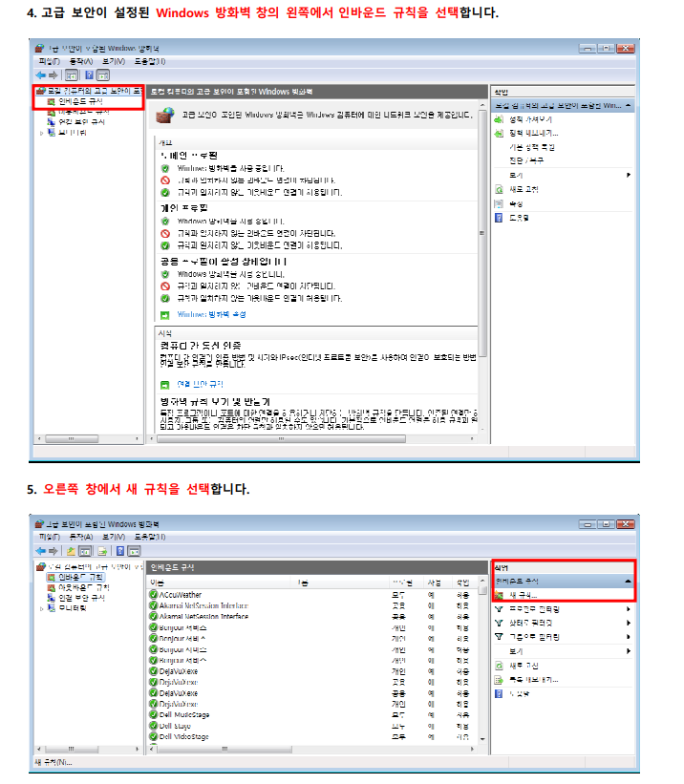Click the 연결 보안 규칙 link in the overview

point(201,385)
